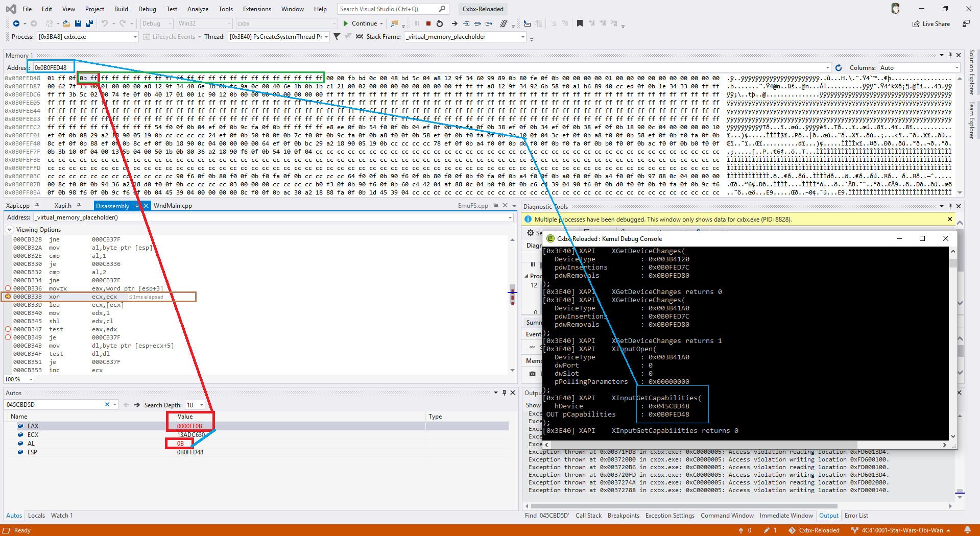Open the Disassembly address dropdown
The image size is (980, 536).
point(510,217)
